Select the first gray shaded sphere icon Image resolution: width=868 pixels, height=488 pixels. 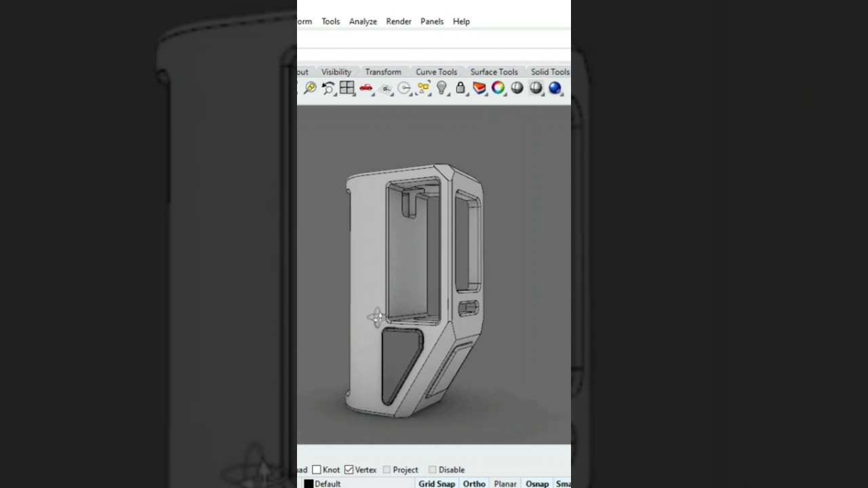[x=517, y=87]
